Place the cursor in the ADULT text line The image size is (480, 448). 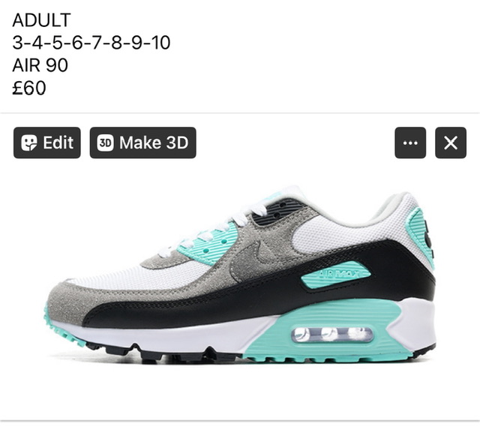(41, 20)
